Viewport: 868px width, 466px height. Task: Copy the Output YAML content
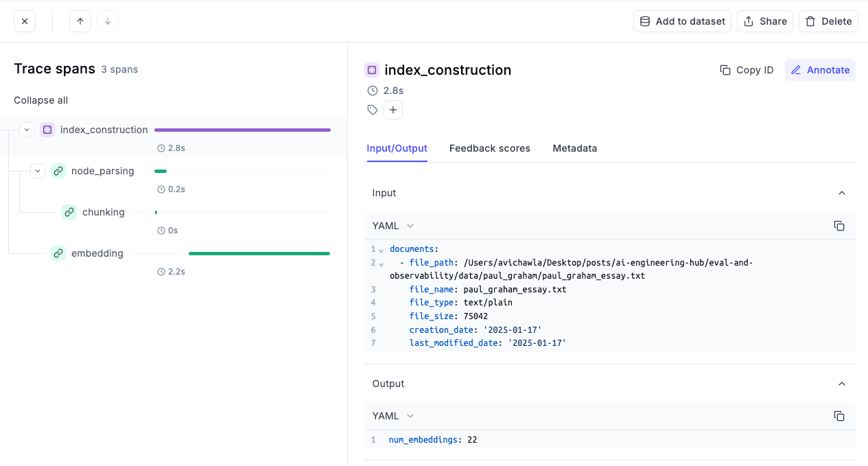tap(838, 416)
